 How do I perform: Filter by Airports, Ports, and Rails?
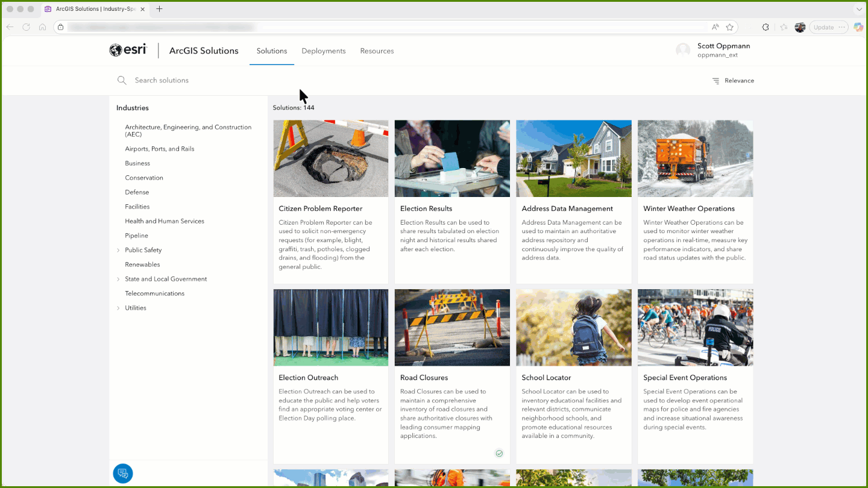coord(160,149)
